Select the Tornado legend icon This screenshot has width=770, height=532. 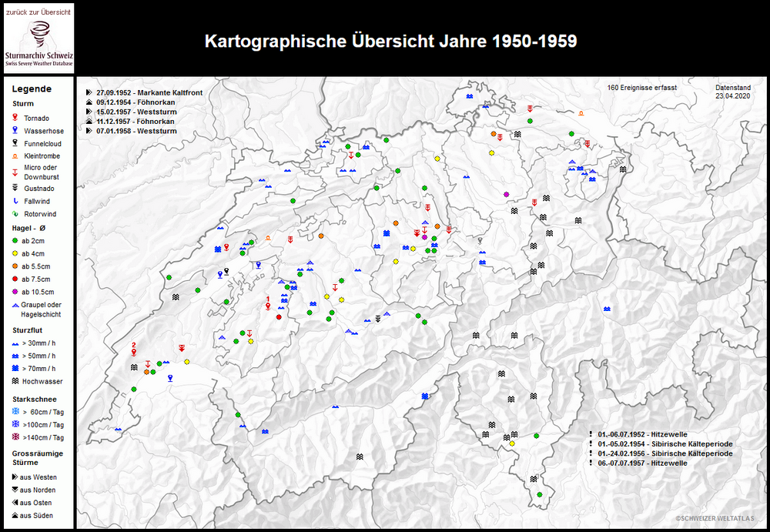point(15,118)
